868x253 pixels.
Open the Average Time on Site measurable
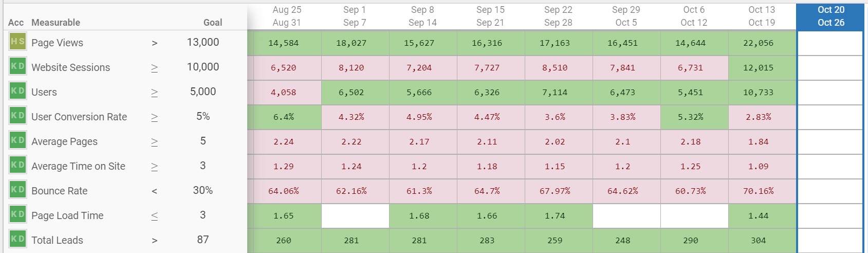tap(78, 166)
